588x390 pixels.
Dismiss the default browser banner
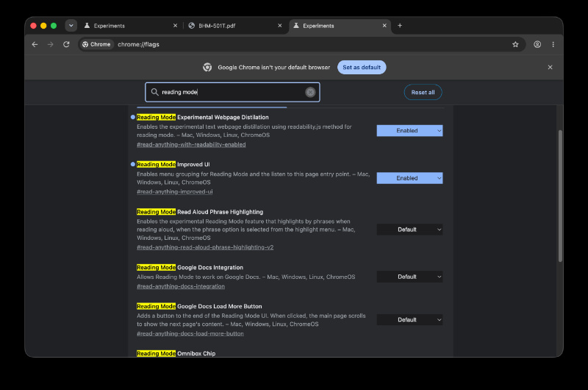pos(550,67)
